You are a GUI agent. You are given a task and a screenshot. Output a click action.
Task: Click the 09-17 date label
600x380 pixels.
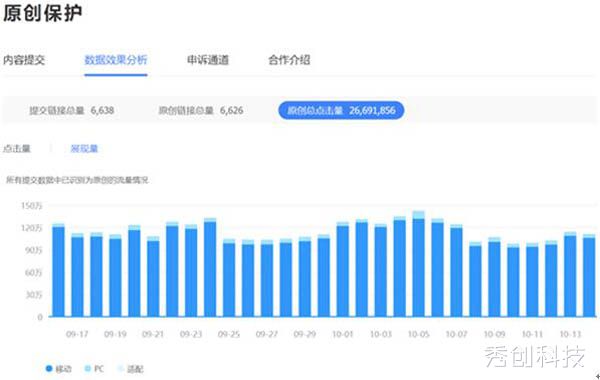point(77,334)
